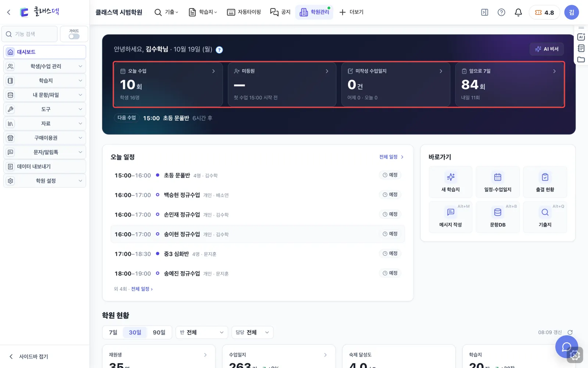The image size is (588, 368).
Task: Open the folder icon on right edge
Action: point(581,60)
